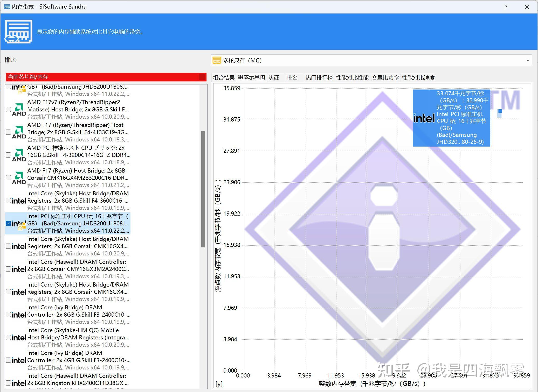Close the memory bandwidth window
538x392 pixels.
[x=527, y=7]
